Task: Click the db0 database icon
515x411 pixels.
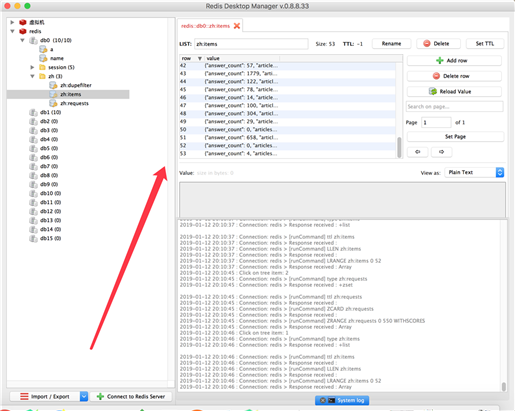Action: (33, 40)
